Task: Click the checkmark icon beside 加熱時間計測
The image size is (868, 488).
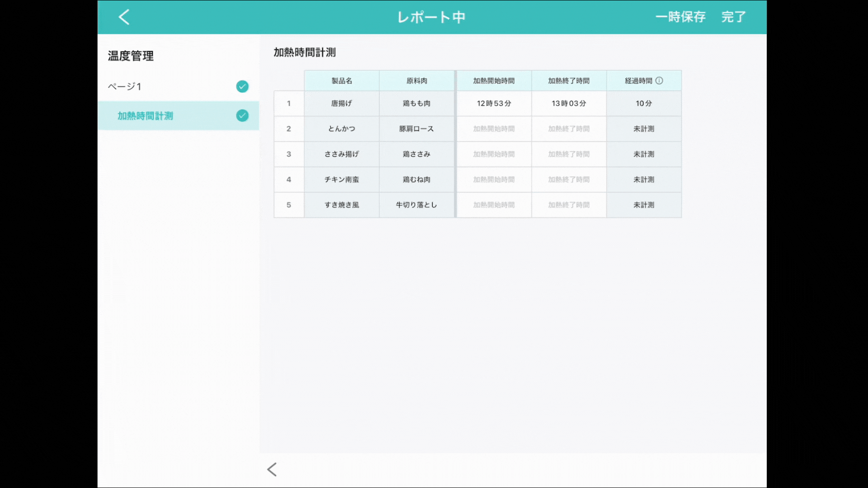Action: [x=242, y=116]
